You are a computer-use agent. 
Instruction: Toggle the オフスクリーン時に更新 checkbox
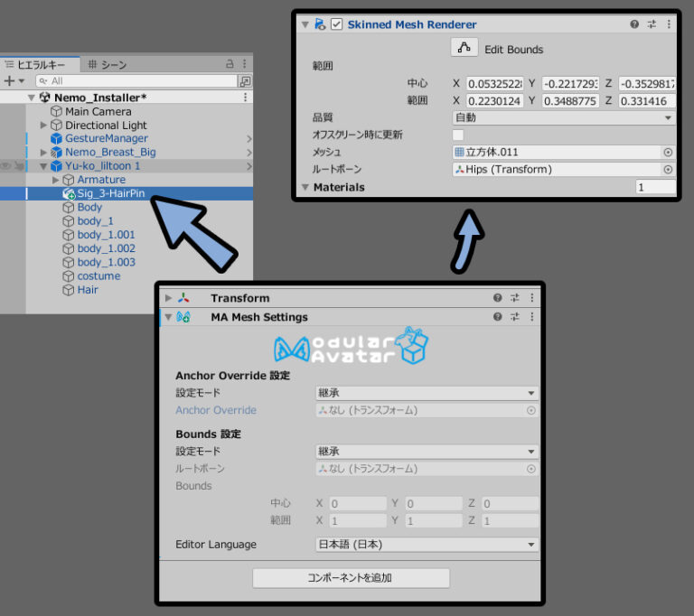(458, 135)
